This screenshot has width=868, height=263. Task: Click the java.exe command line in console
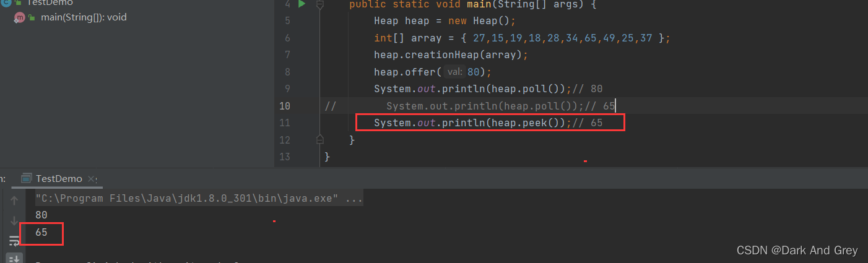point(199,199)
